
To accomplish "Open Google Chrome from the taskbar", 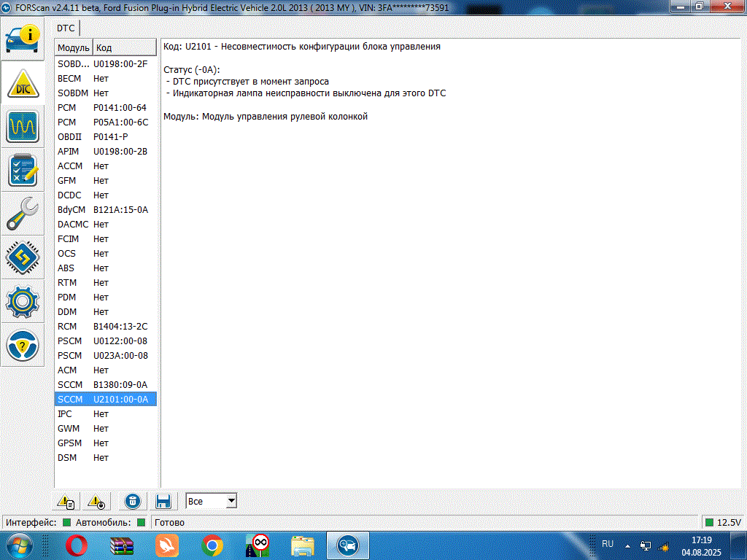I will (212, 545).
